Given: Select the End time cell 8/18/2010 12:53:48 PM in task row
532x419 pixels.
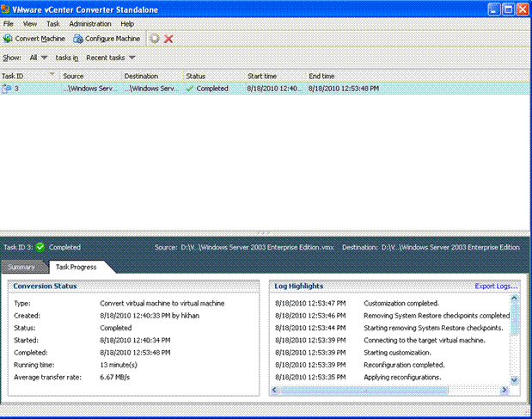Looking at the screenshot, I should [344, 89].
